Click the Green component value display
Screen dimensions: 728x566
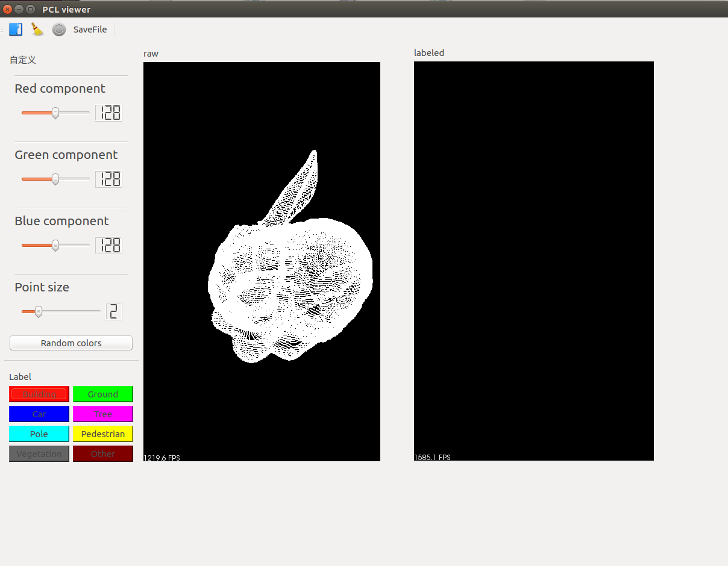pyautogui.click(x=108, y=179)
